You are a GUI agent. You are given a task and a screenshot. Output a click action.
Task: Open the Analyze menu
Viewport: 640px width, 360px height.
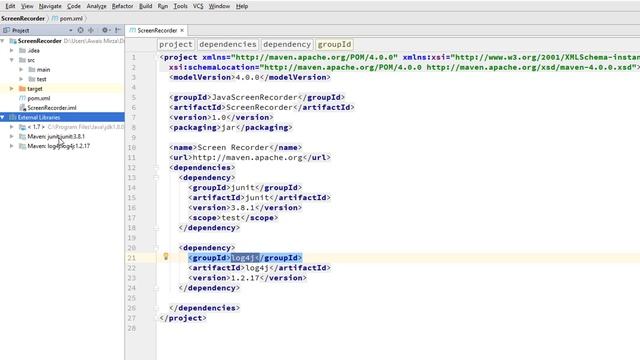click(x=96, y=6)
